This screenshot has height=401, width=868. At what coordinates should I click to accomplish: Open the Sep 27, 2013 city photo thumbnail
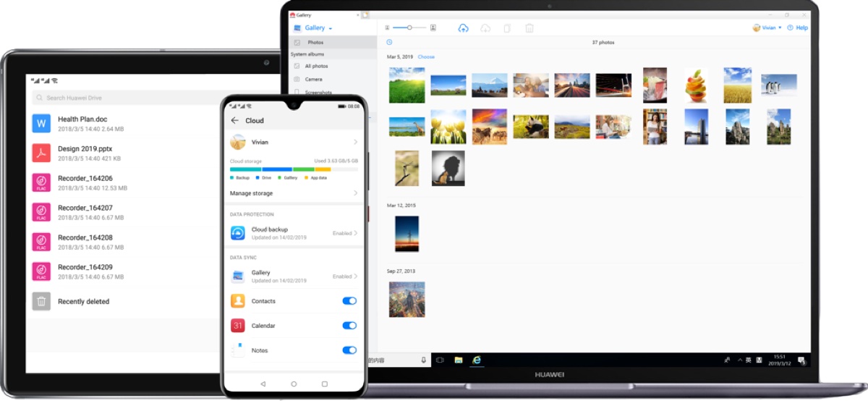(x=407, y=300)
